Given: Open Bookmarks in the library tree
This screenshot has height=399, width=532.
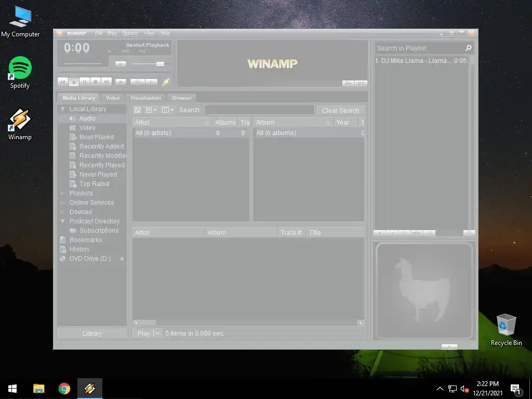Looking at the screenshot, I should 86,240.
